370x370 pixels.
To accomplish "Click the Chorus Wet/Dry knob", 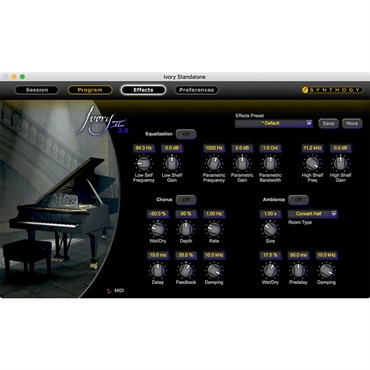I will tap(158, 229).
